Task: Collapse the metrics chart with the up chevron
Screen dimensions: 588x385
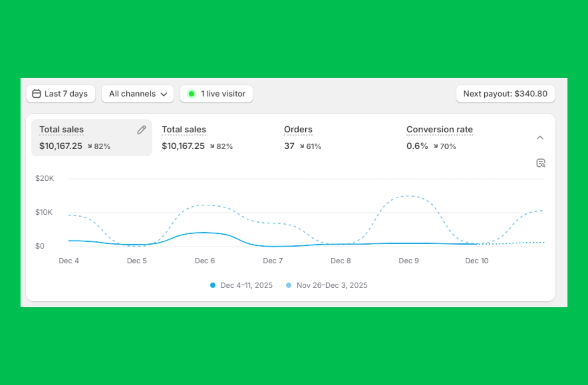Action: click(540, 138)
